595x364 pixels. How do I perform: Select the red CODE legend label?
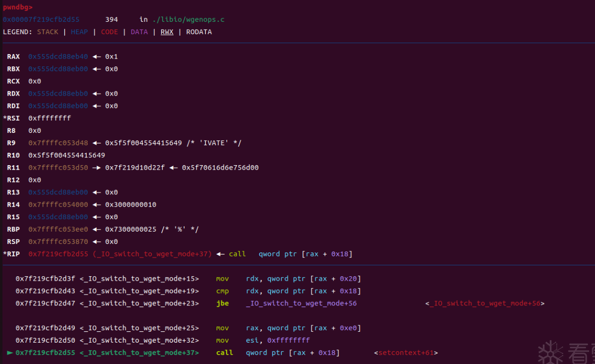[x=109, y=32]
